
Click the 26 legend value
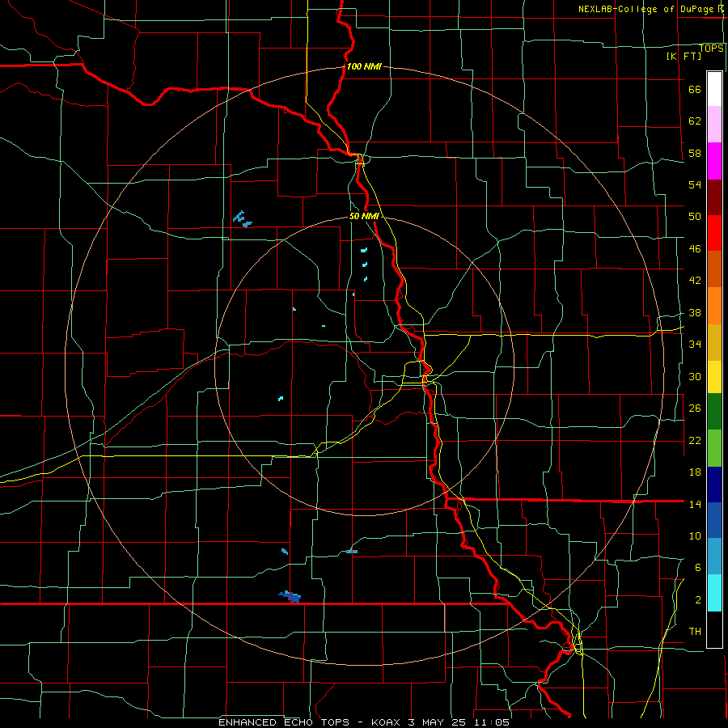click(x=695, y=408)
